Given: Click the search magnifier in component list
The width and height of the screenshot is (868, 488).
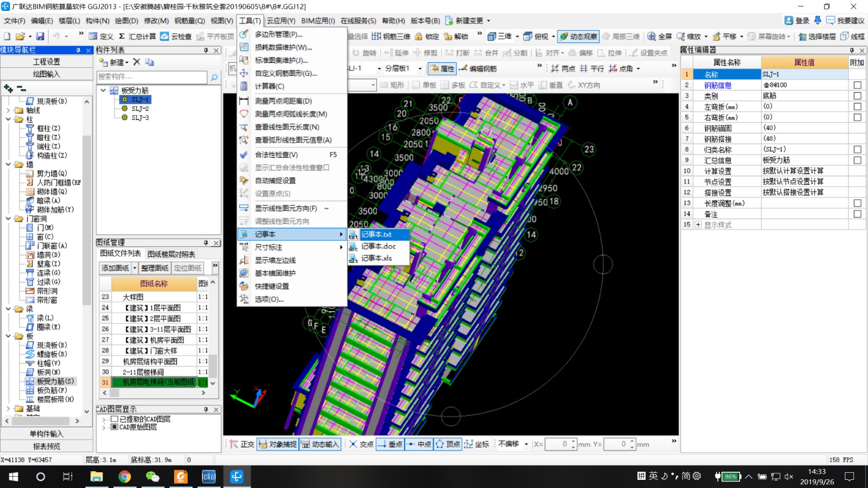Looking at the screenshot, I should pyautogui.click(x=214, y=77).
